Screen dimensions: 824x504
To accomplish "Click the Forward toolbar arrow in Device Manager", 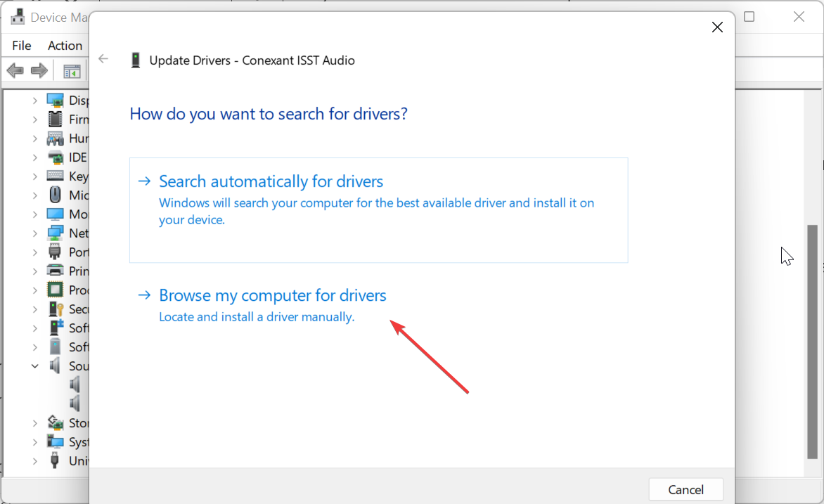I will point(39,70).
